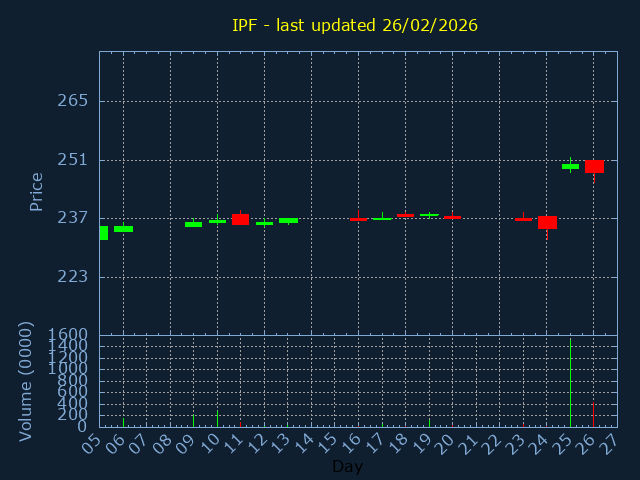Select the red candlestick for day 20

point(452,217)
